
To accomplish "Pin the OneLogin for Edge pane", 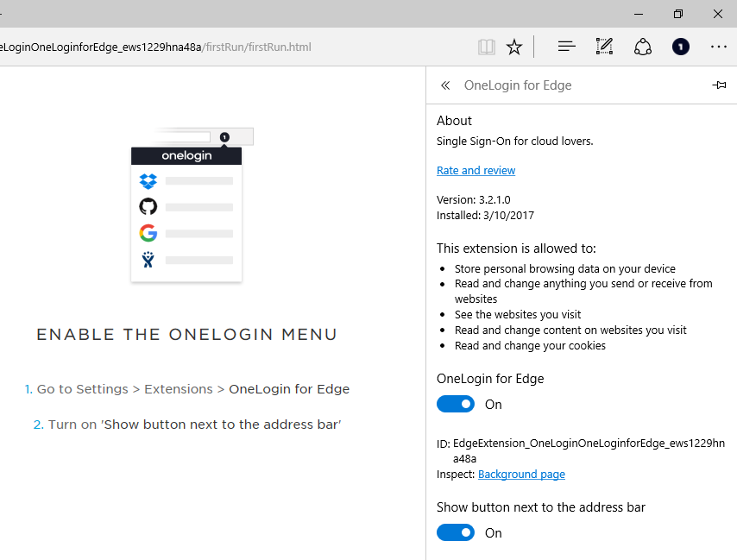I will [x=719, y=85].
